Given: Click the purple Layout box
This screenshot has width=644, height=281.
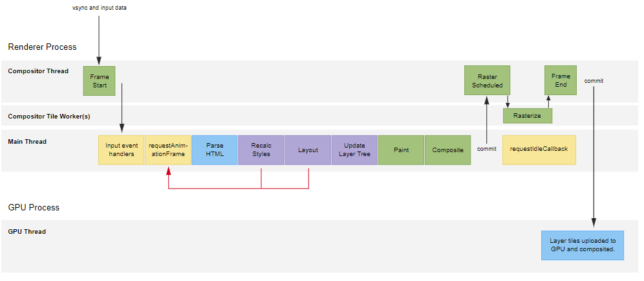Looking at the screenshot, I should (x=308, y=150).
